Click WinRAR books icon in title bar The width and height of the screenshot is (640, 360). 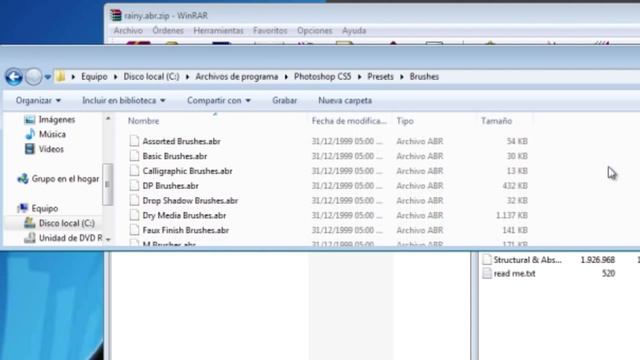click(x=116, y=16)
